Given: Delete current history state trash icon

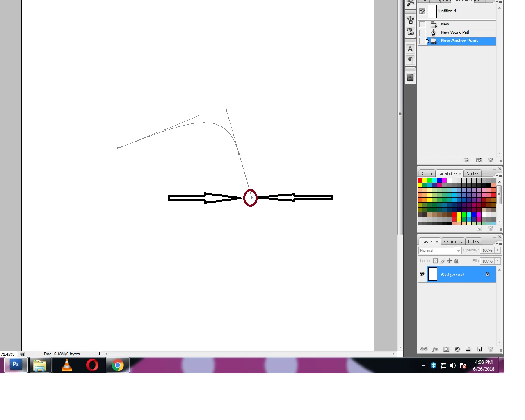Looking at the screenshot, I should pos(491,160).
